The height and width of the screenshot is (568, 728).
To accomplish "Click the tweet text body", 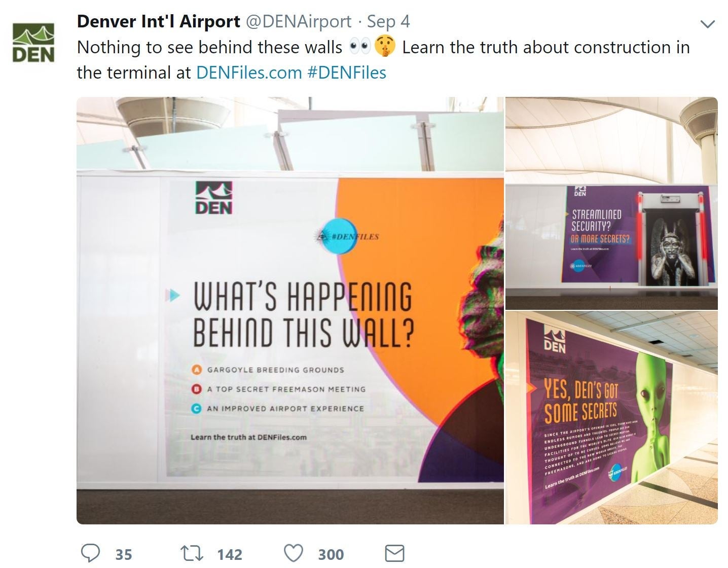I will [383, 60].
